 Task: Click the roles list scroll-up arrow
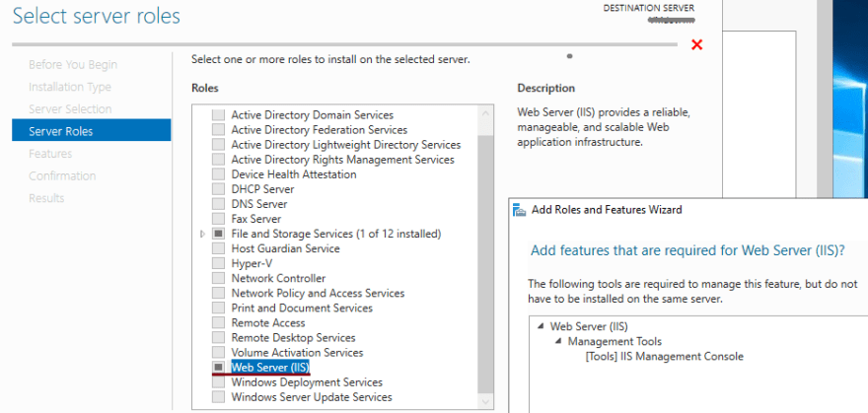[485, 114]
